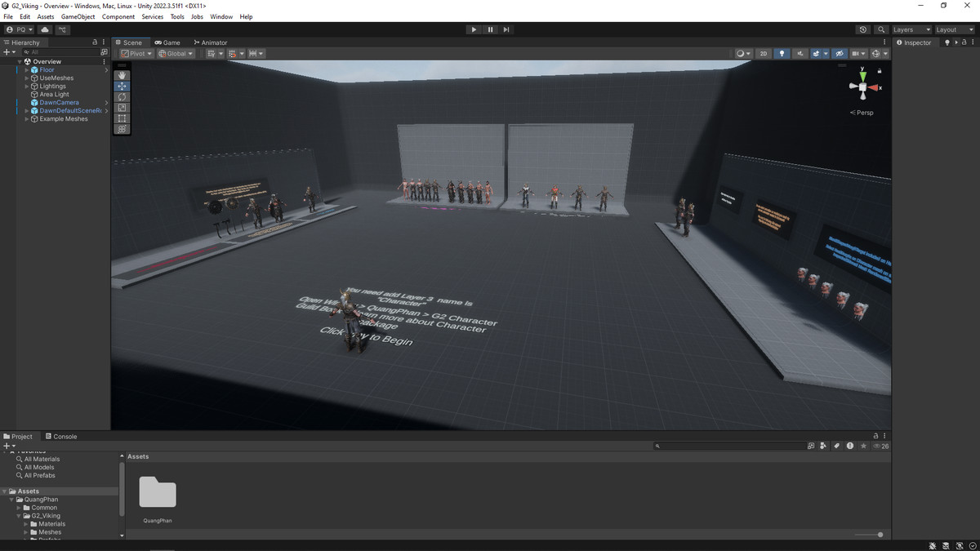The image size is (980, 551).
Task: Expand Example Meshes in Hierarchy
Action: click(27, 119)
